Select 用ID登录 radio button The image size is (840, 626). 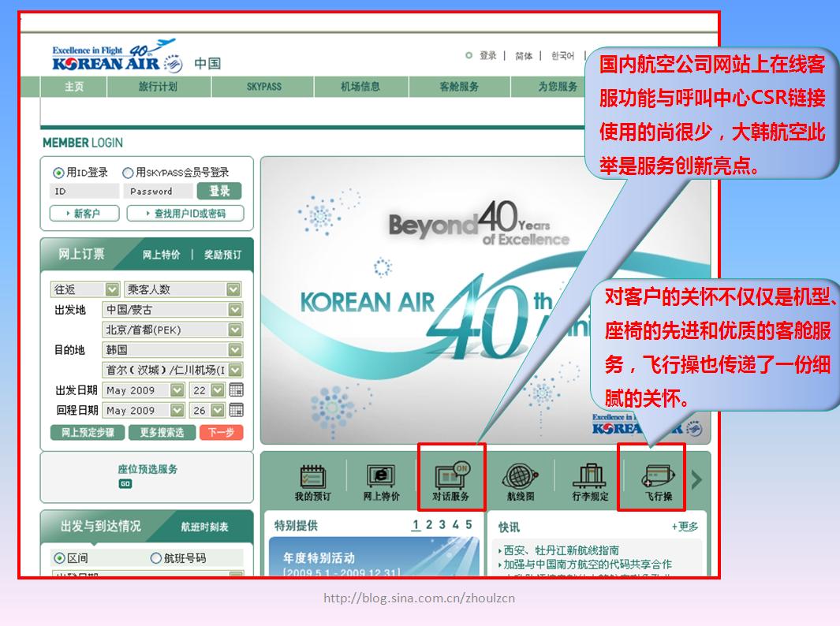58,173
